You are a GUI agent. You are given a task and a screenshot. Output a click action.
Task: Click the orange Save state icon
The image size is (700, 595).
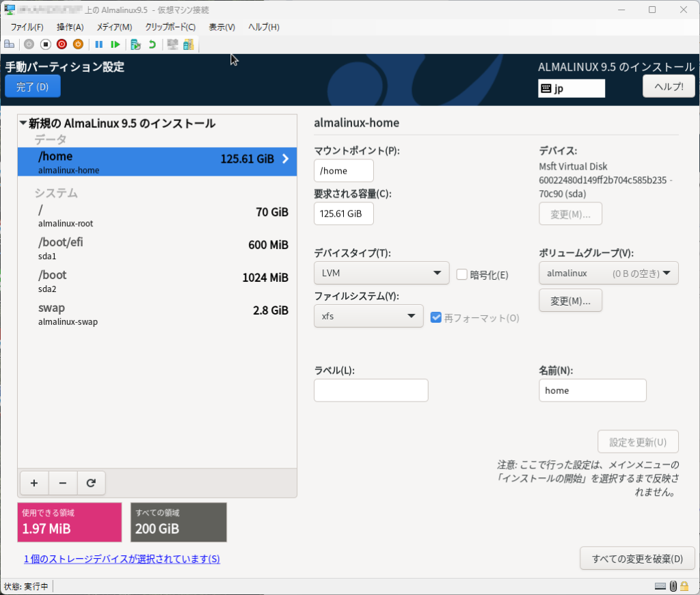78,44
